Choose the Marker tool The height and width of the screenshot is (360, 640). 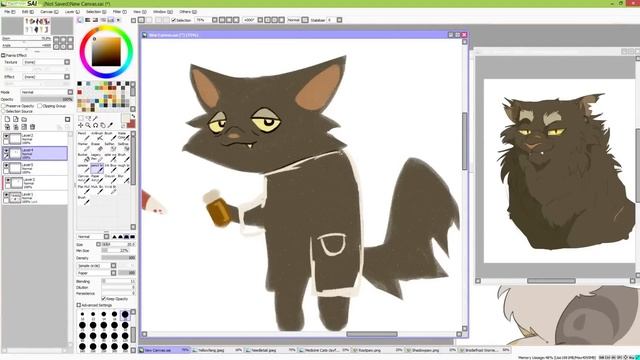[x=83, y=147]
